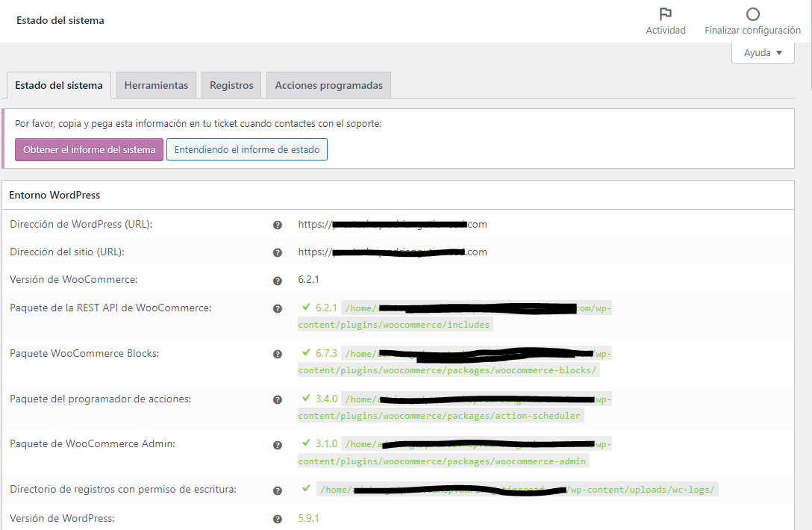
Task: Switch to the Herramientas tab
Action: [x=157, y=86]
